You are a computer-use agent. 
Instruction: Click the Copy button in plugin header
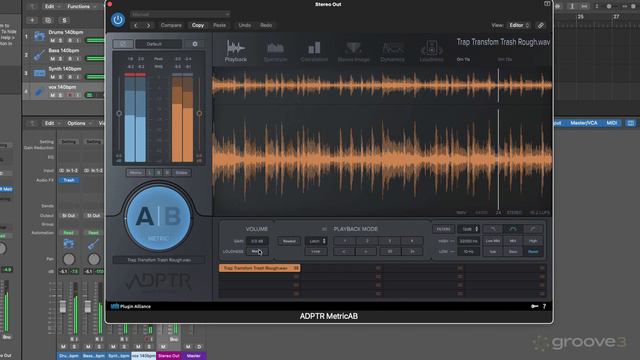point(198,25)
